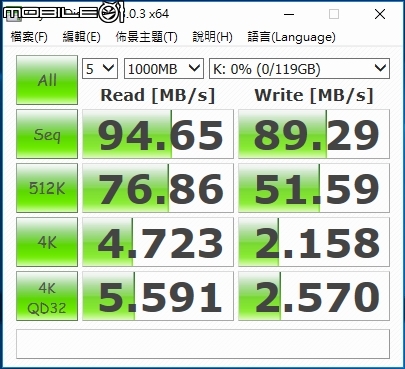Screen dimensions: 405x369
Task: Start the Seq sequential test
Action: pyautogui.click(x=47, y=134)
